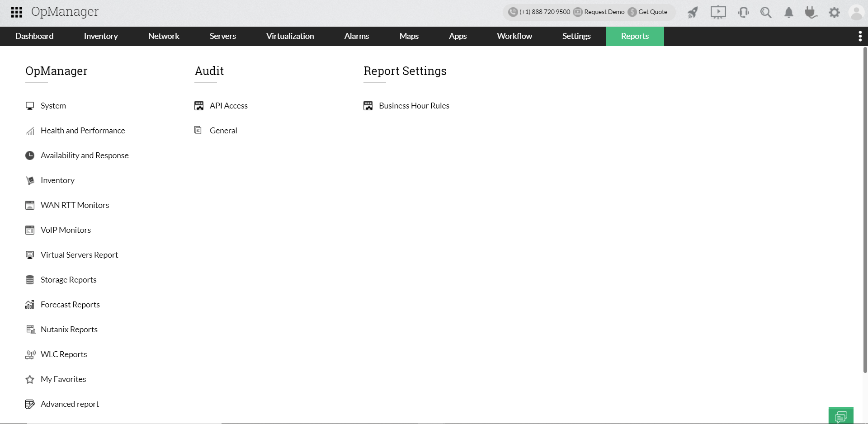Click the bar-chart icon beside Health and Performance
Viewport: 868px width, 424px height.
click(x=30, y=131)
